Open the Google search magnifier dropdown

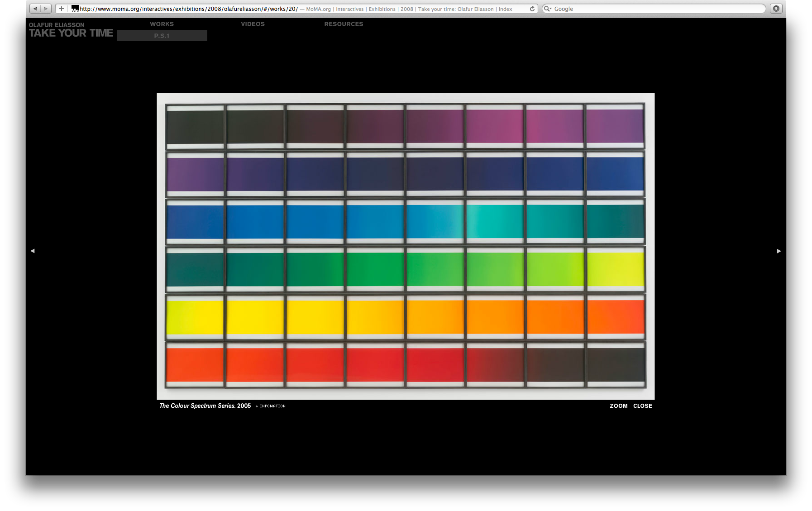548,9
